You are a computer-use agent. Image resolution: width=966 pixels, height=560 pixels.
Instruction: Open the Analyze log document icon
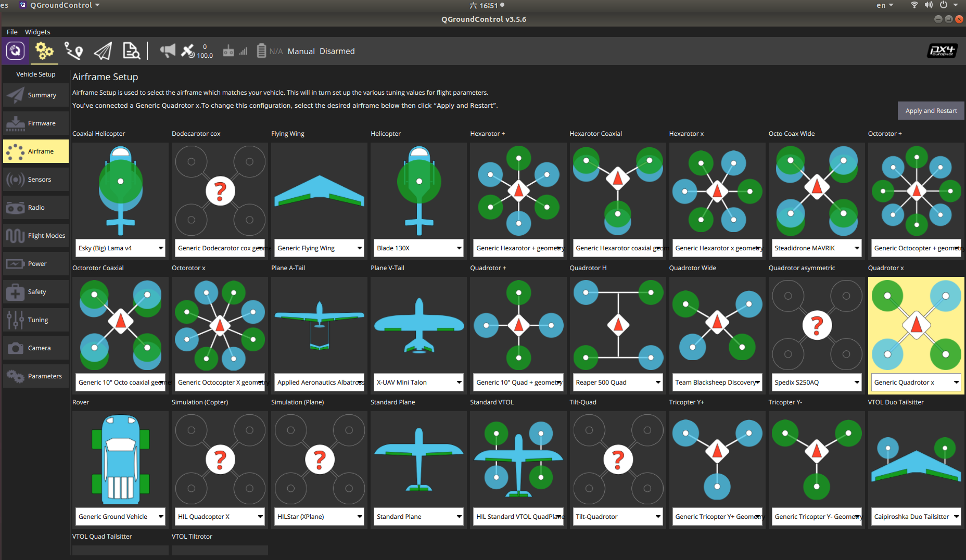(x=131, y=51)
